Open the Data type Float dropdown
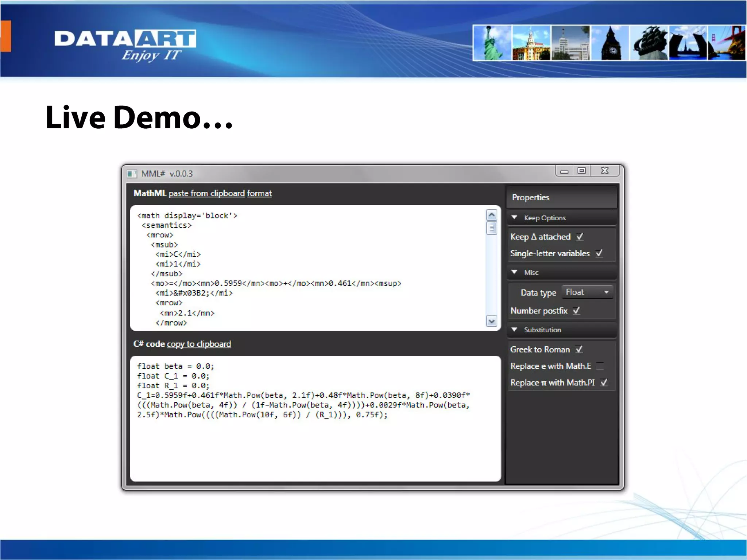Viewport: 747px width, 560px height. (x=587, y=292)
